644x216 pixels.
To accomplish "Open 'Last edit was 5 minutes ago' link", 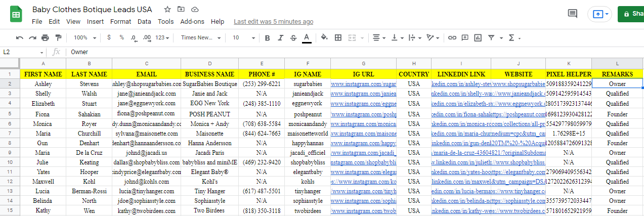I will 273,22.
